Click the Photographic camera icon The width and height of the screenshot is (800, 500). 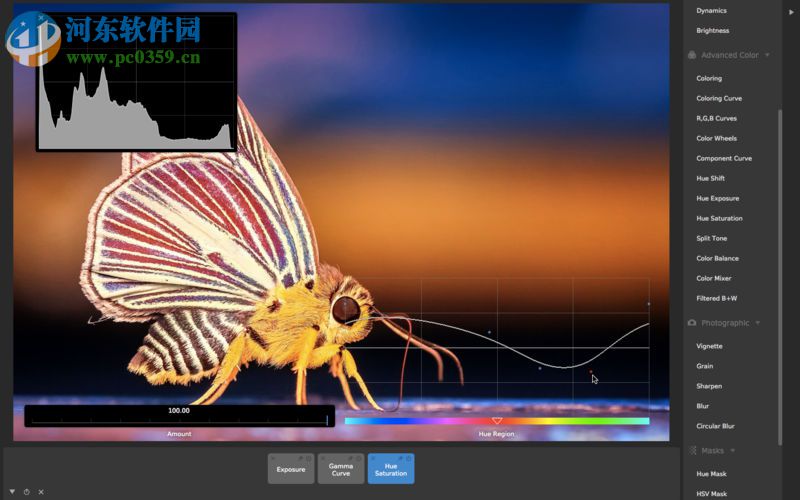click(692, 322)
